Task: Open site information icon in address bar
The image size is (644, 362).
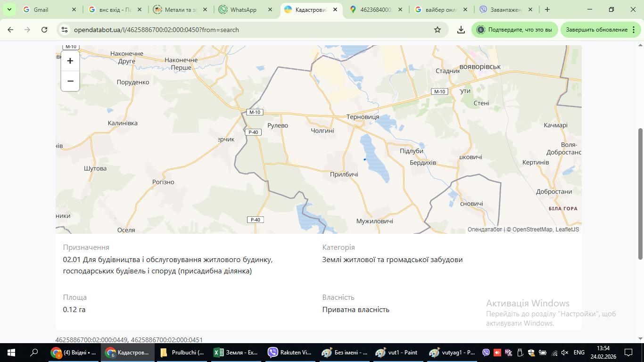Action: [x=65, y=30]
